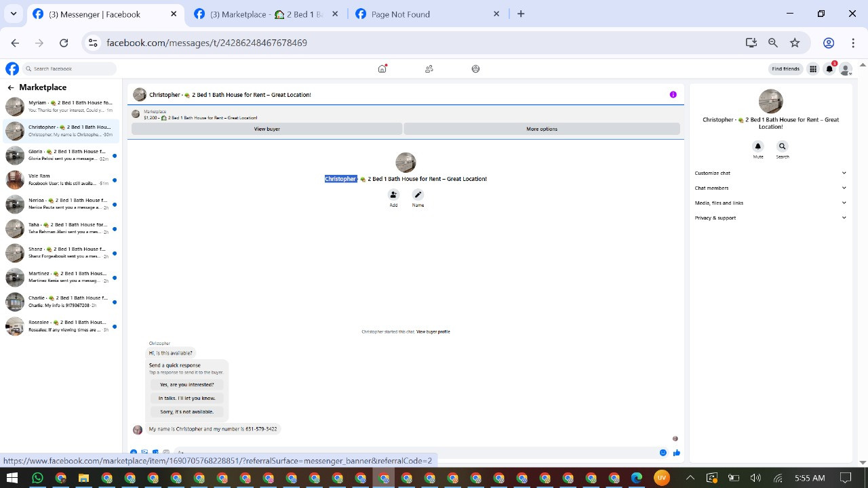This screenshot has height=488, width=868.
Task: Open the Facebook menu grid icon
Action: pyautogui.click(x=813, y=68)
